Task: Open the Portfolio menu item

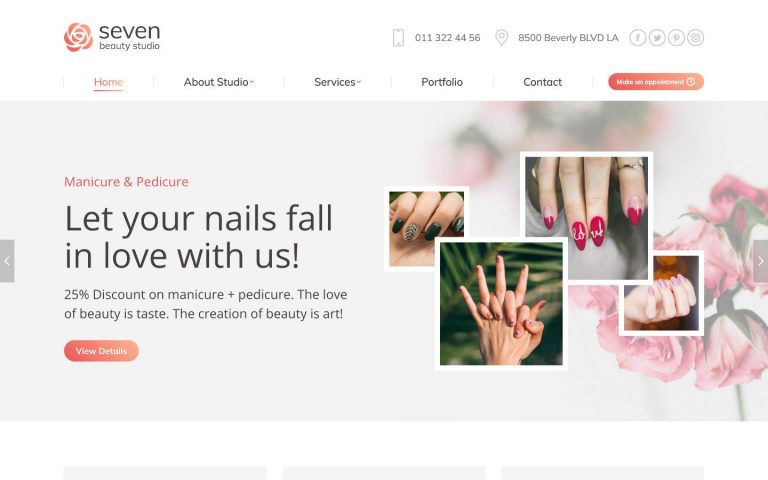Action: pyautogui.click(x=442, y=82)
